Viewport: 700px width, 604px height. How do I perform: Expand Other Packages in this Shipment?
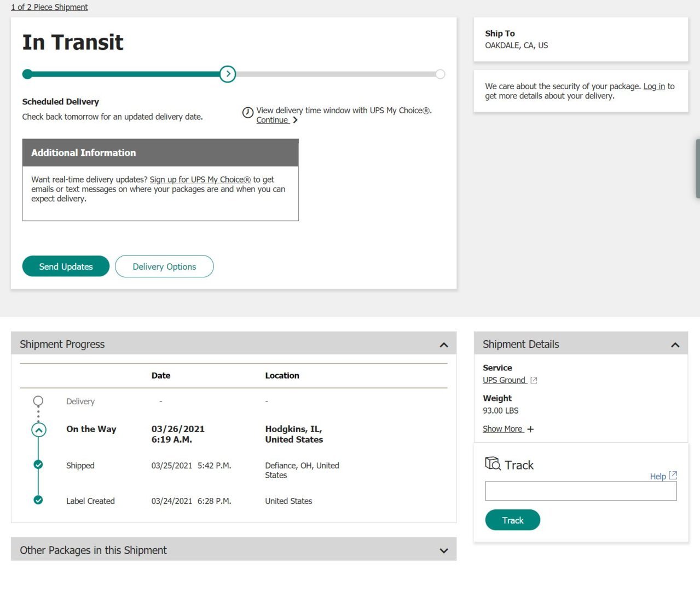click(444, 551)
